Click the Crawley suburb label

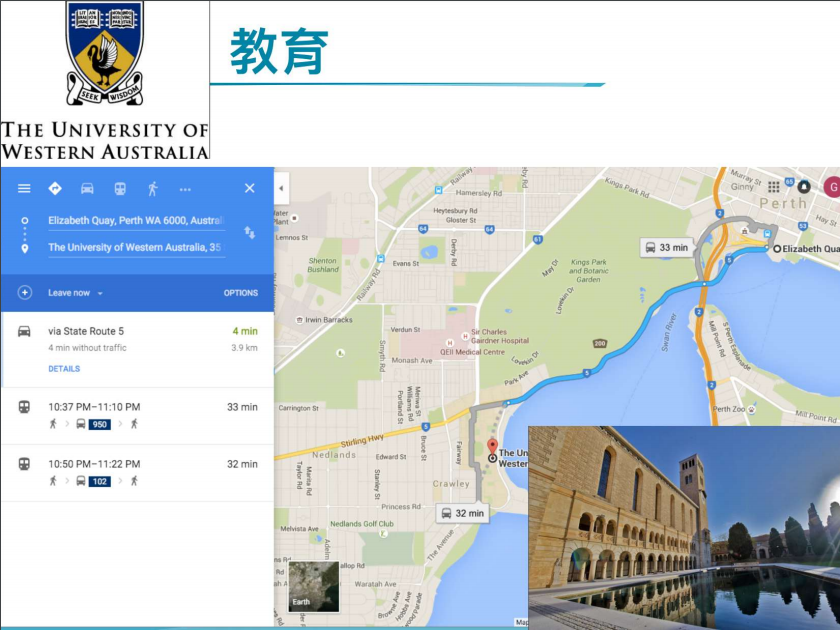pos(451,484)
